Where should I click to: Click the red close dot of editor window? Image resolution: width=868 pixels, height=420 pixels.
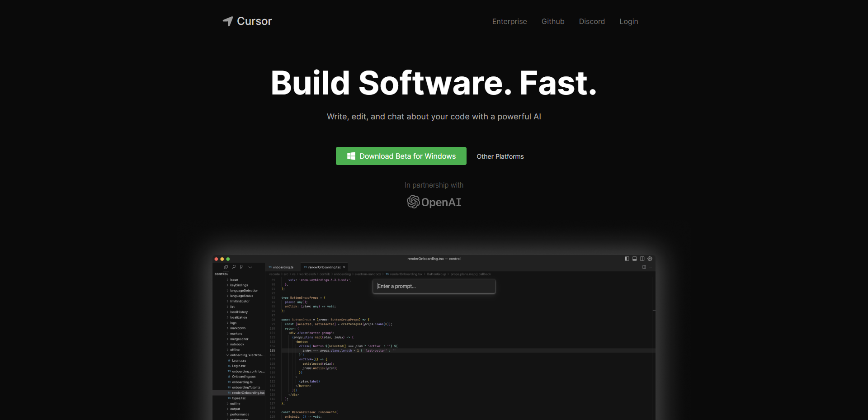[x=216, y=259]
